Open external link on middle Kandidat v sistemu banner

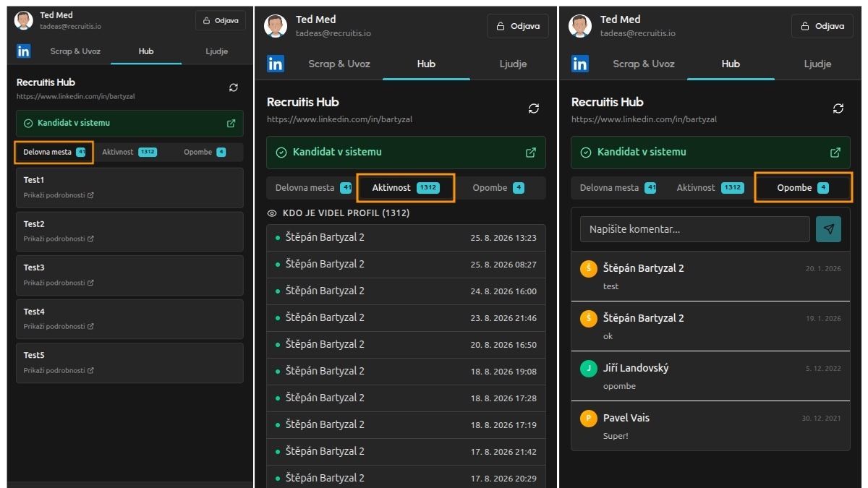click(x=531, y=153)
